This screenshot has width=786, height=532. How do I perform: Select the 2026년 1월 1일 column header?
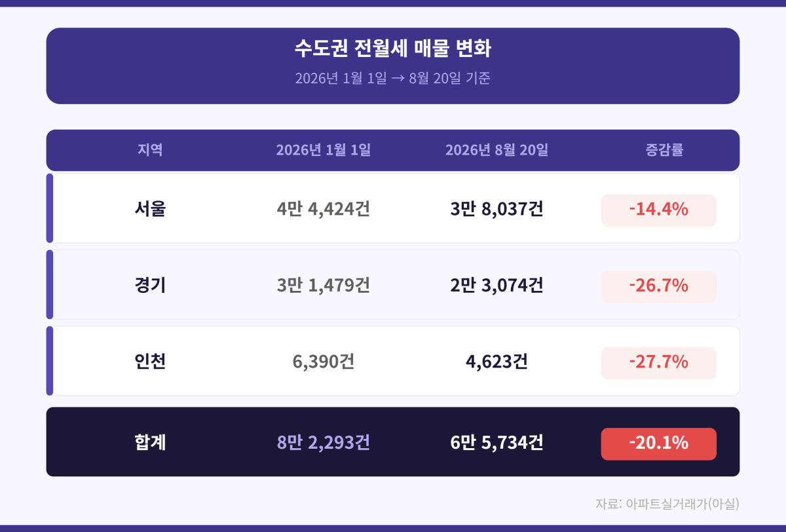324,150
